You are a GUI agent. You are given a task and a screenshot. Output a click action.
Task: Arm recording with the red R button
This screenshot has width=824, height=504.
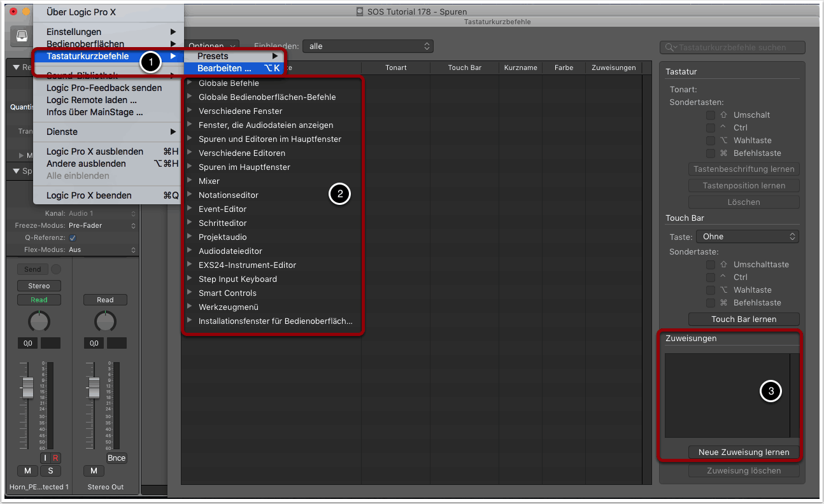coord(55,458)
